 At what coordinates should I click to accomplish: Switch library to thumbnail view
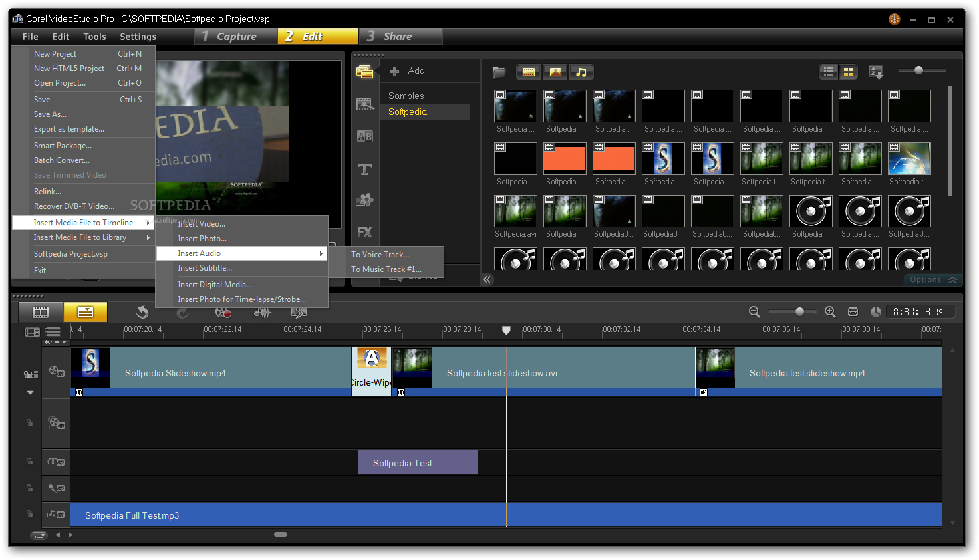tap(849, 72)
